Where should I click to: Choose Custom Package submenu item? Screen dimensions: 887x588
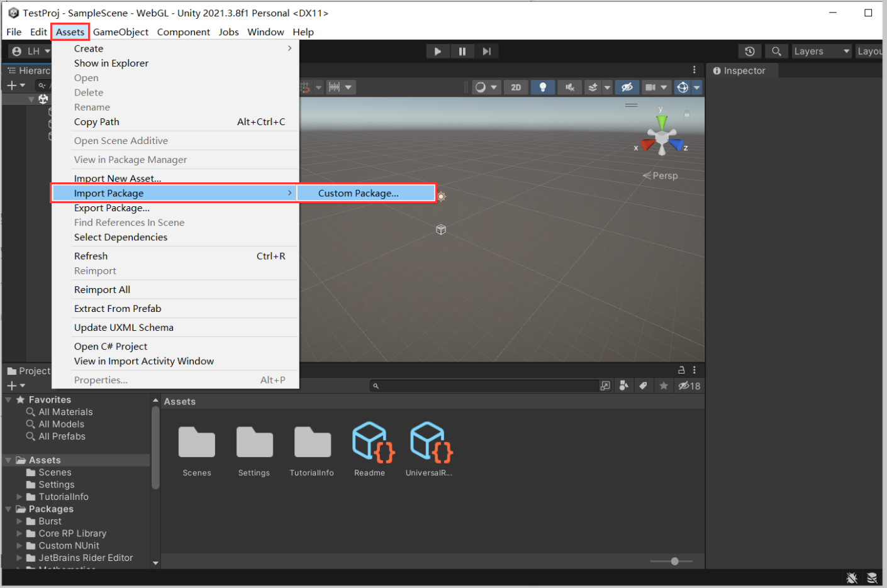[366, 193]
